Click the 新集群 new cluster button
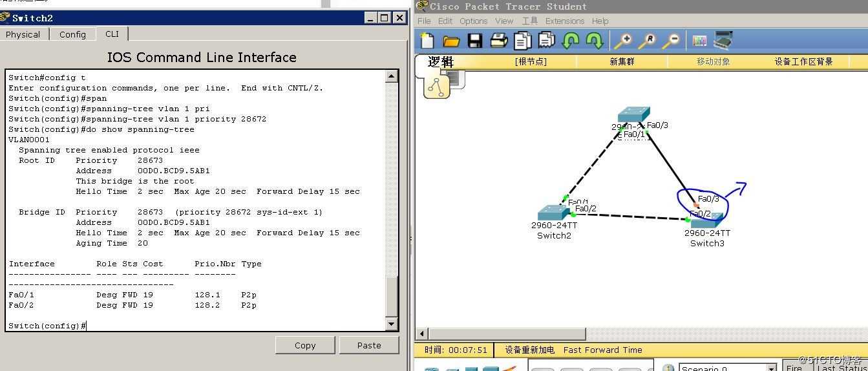Image resolution: width=868 pixels, height=371 pixels. [622, 61]
